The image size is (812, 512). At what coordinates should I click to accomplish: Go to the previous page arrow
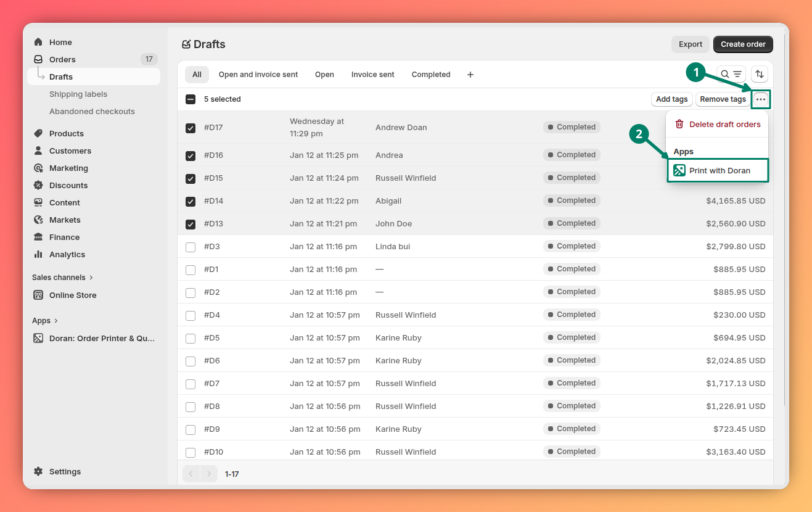click(191, 474)
